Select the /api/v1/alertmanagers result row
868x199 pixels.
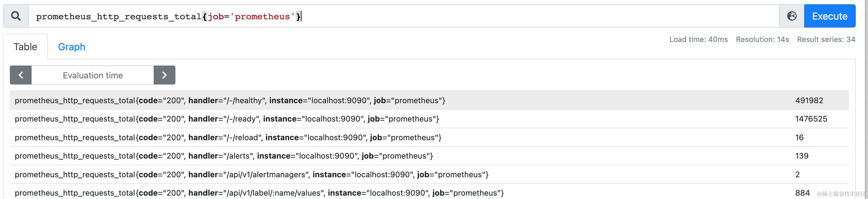coord(429,174)
